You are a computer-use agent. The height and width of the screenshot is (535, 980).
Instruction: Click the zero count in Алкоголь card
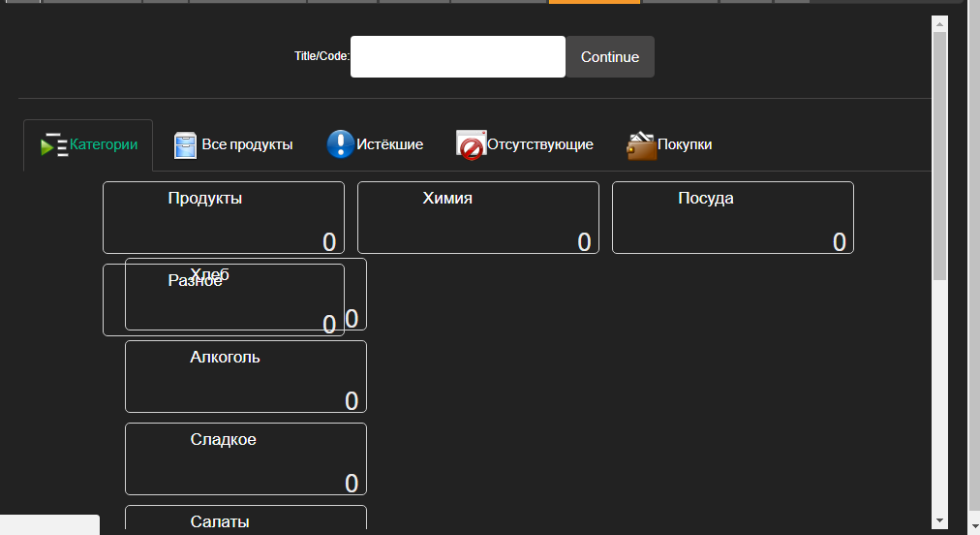(x=352, y=401)
